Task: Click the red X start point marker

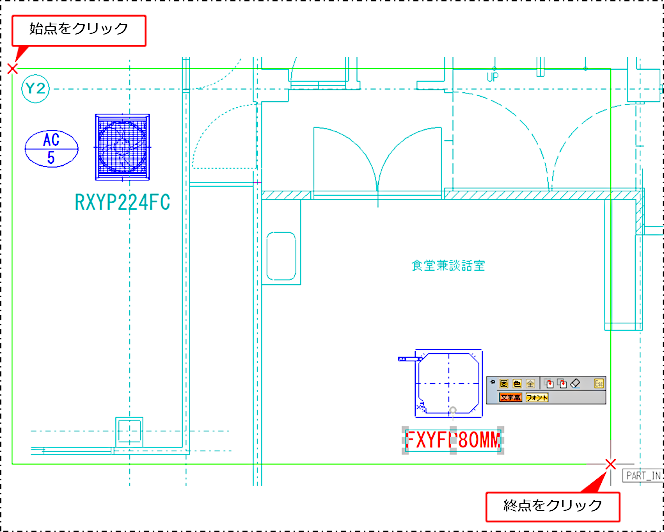Action: (11, 68)
